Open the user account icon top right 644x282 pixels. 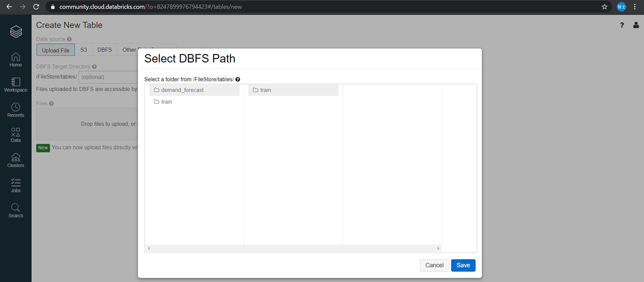click(636, 26)
